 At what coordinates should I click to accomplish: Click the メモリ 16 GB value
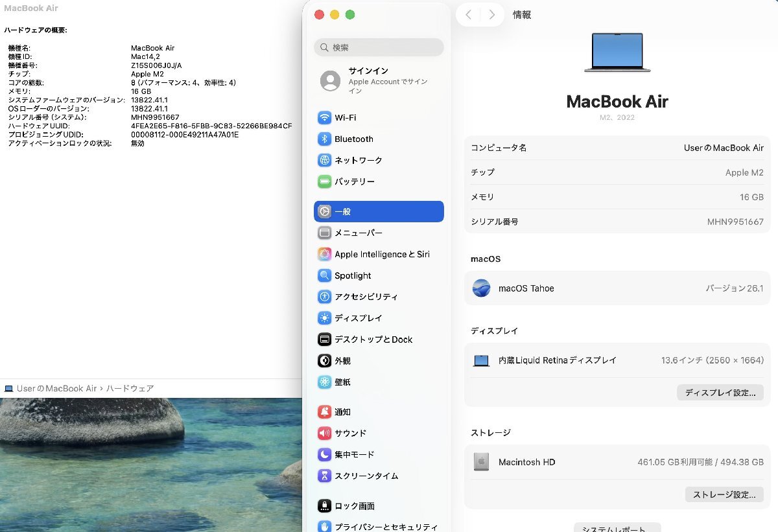[x=751, y=197]
